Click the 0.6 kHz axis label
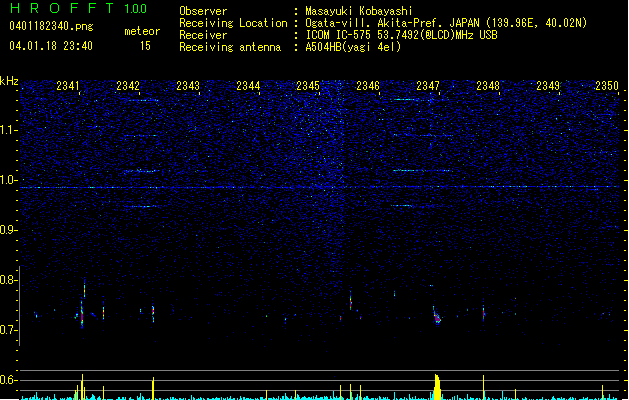The width and height of the screenshot is (629, 400). click(x=9, y=380)
